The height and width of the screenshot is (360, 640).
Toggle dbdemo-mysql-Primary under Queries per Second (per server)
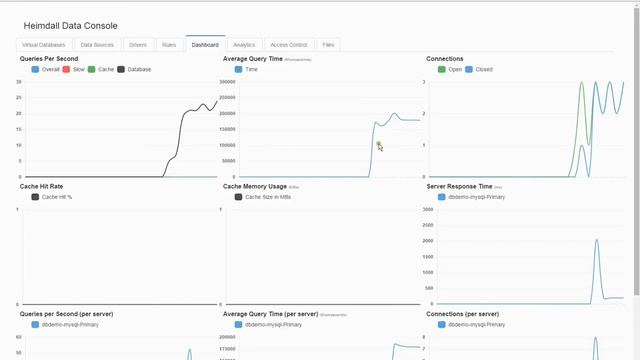65,324
